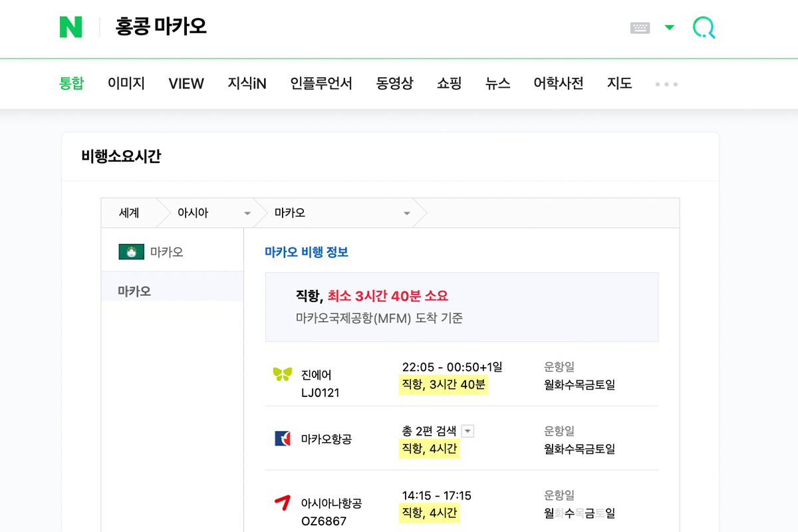Screen dimensions: 798x532
Task: Open the 뉴스 tab
Action: (497, 84)
